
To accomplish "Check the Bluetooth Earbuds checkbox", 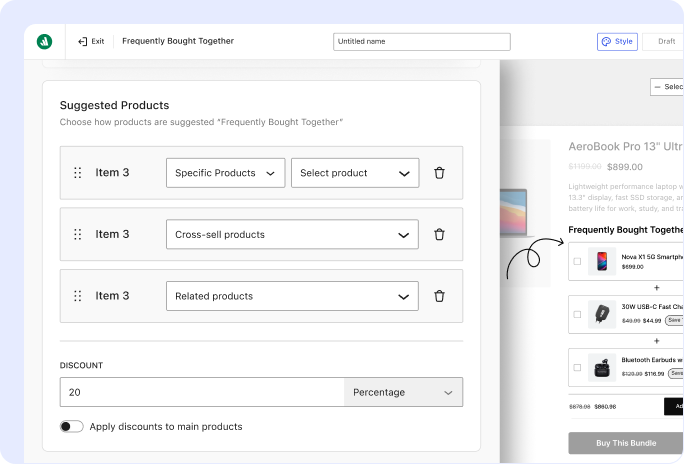I will tap(577, 368).
